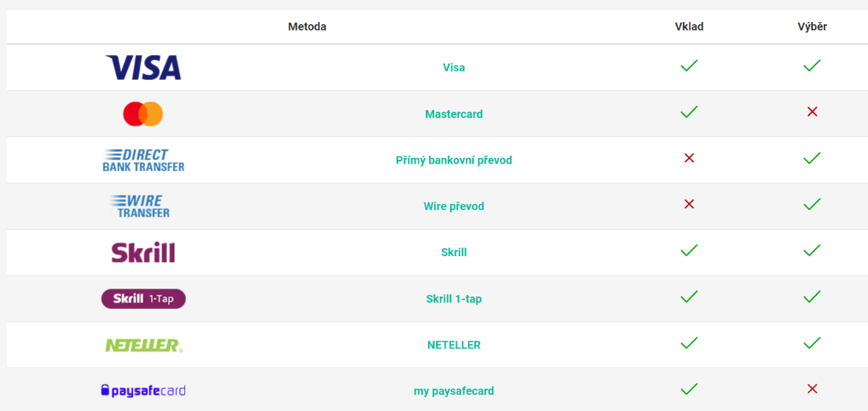Screen dimensions: 868x411
Task: Click the Wire Transfer logo
Action: [143, 206]
